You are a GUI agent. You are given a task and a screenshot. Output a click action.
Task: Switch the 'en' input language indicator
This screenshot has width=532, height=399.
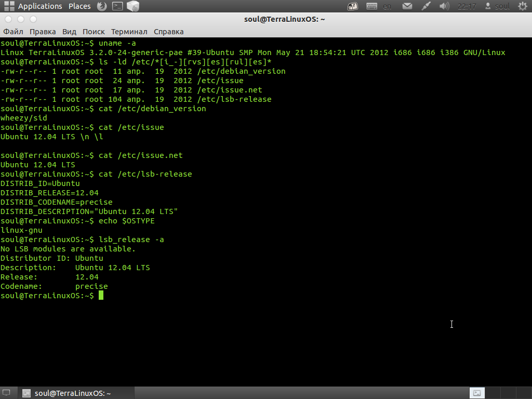click(387, 6)
